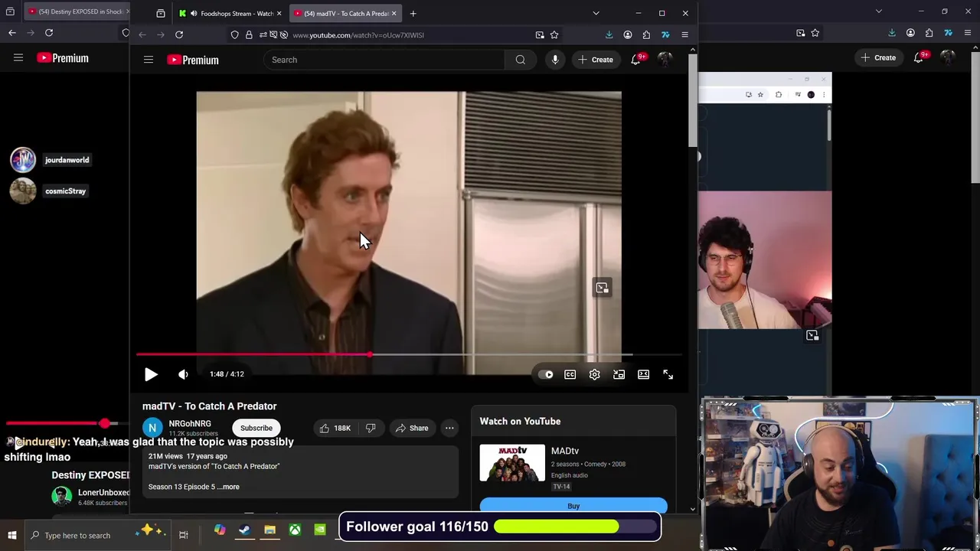This screenshot has width=980, height=551.
Task: Dislike the madTV video
Action: [x=371, y=428]
